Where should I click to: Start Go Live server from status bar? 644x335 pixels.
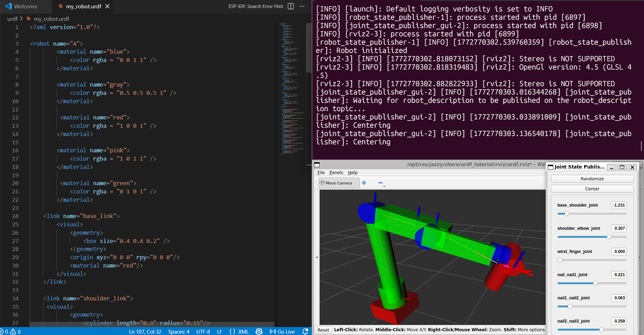282,332
